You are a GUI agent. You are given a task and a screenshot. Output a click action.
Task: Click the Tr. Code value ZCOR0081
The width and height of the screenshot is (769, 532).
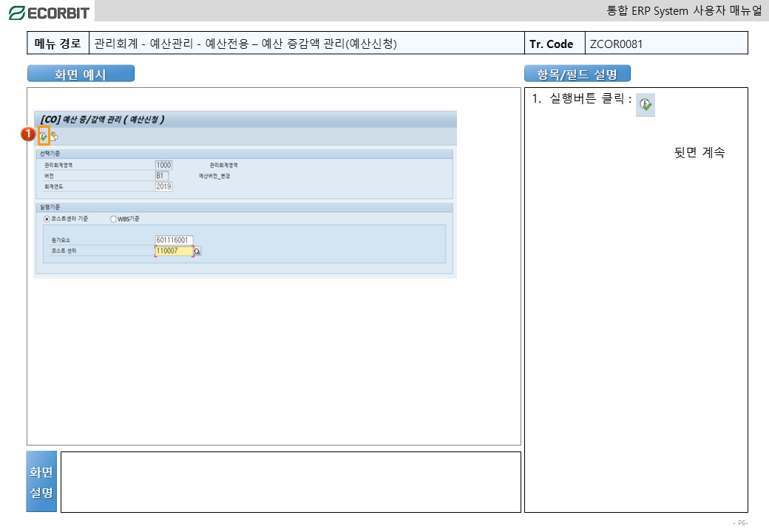tap(616, 44)
